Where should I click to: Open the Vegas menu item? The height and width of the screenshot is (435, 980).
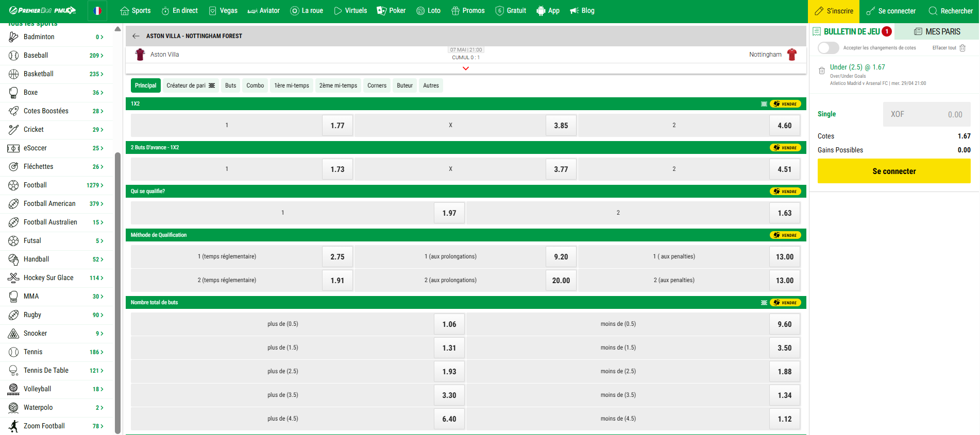pos(223,11)
